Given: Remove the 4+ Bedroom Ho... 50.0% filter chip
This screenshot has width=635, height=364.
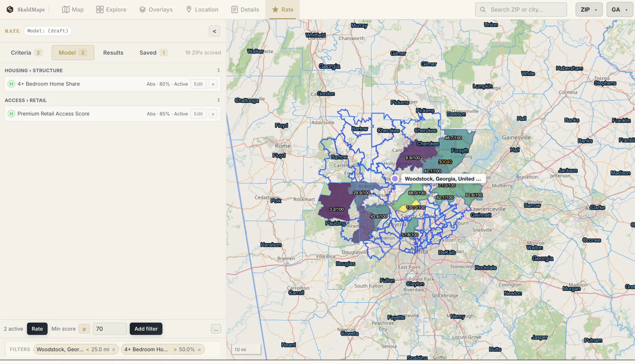Looking at the screenshot, I should pos(199,350).
